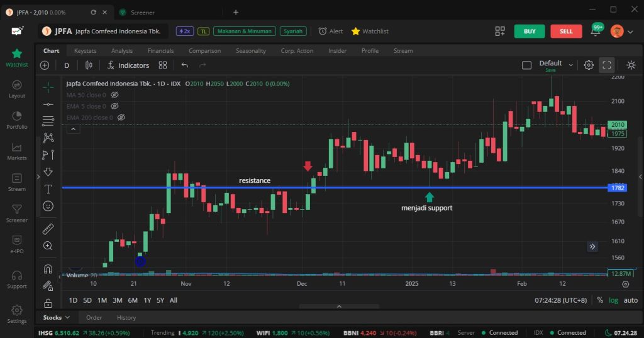Toggle stay in drawing mode pencil-lock
The height and width of the screenshot is (338, 644).
pyautogui.click(x=48, y=286)
